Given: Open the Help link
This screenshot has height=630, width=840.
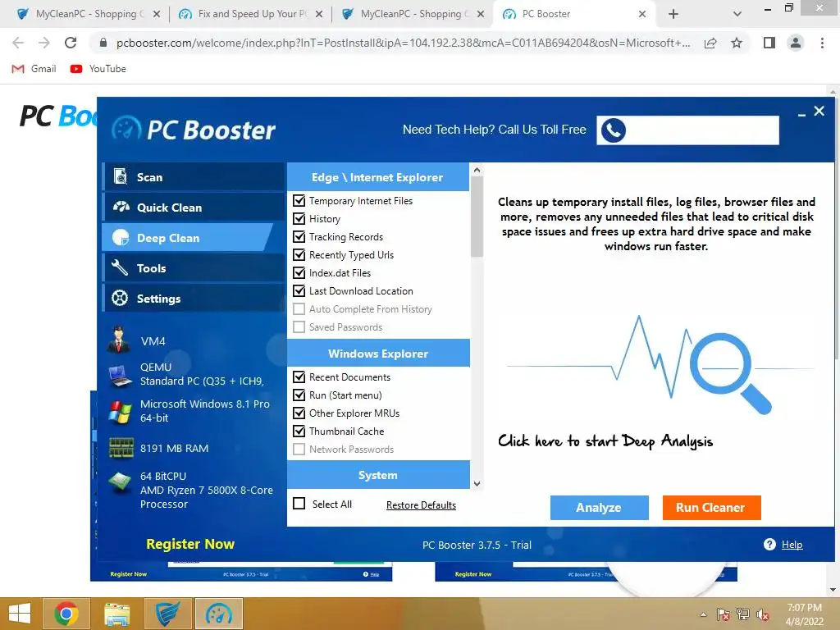Looking at the screenshot, I should click(792, 545).
